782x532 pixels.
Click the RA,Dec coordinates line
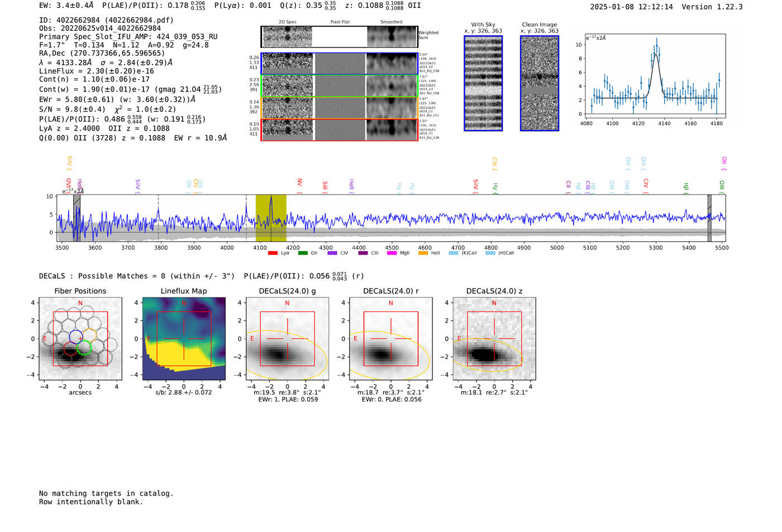102,54
